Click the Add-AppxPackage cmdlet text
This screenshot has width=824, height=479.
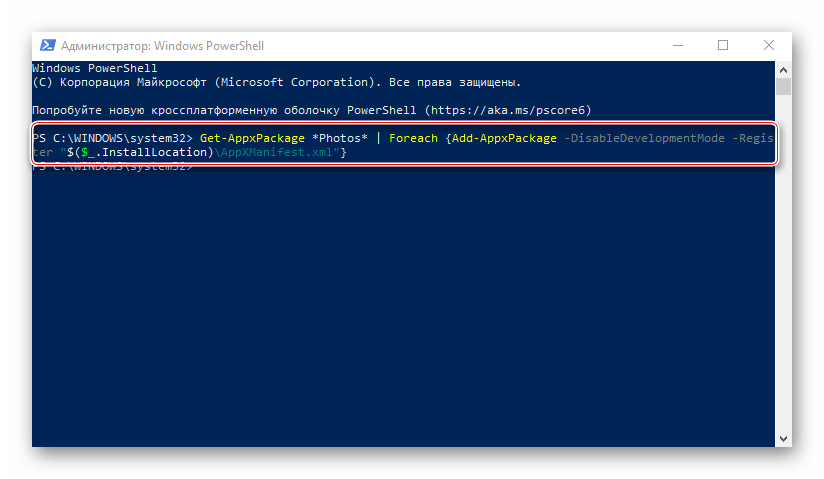pyautogui.click(x=504, y=138)
